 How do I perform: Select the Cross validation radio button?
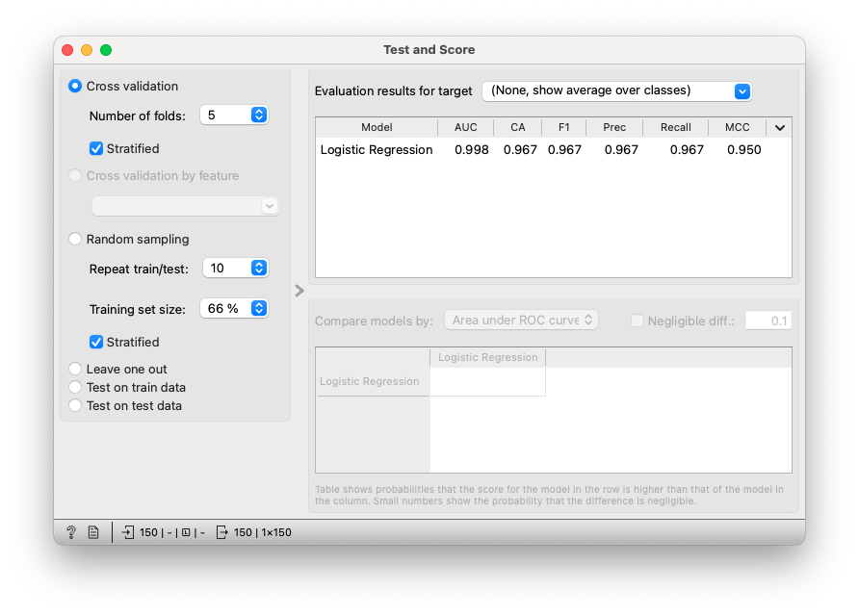tap(75, 86)
